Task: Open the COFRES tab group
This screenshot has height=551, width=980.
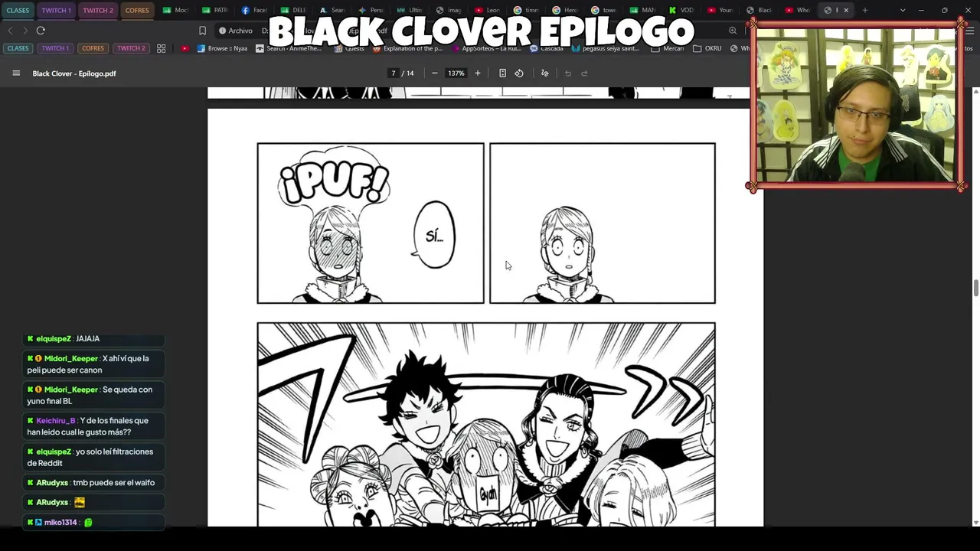Action: [x=137, y=10]
